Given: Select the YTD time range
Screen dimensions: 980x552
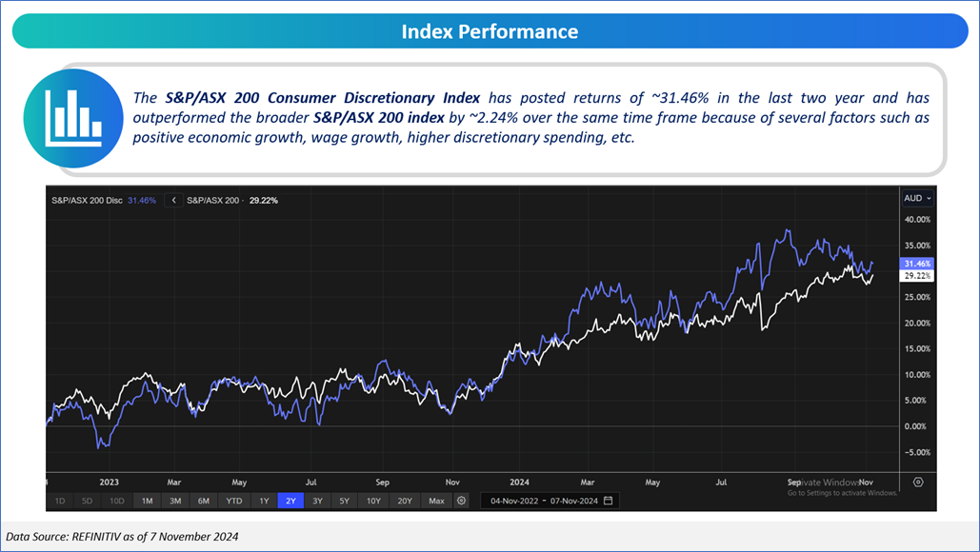Looking at the screenshot, I should pos(233,501).
